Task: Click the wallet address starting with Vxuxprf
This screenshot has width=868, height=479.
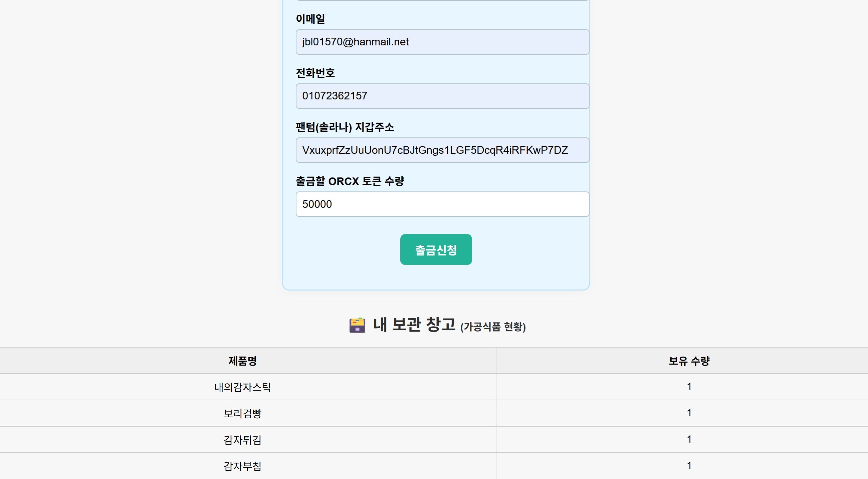Action: pyautogui.click(x=435, y=150)
